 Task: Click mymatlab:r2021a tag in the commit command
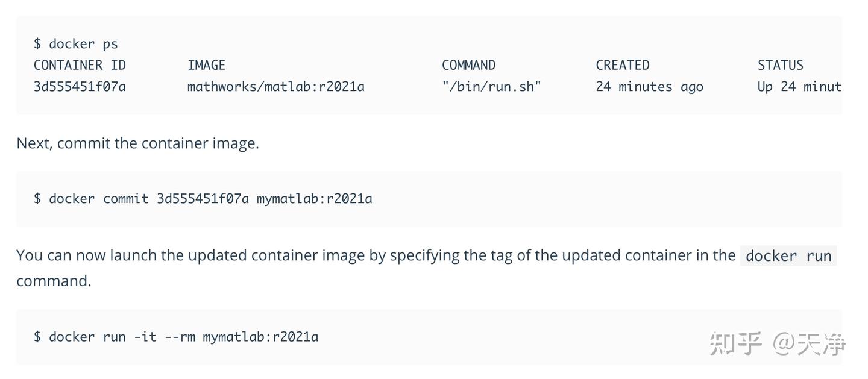coord(314,199)
